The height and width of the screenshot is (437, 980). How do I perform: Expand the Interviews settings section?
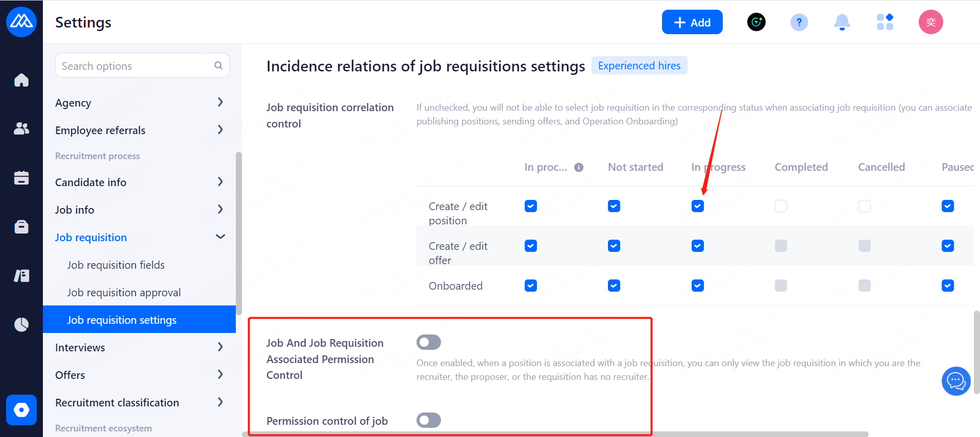tap(220, 347)
